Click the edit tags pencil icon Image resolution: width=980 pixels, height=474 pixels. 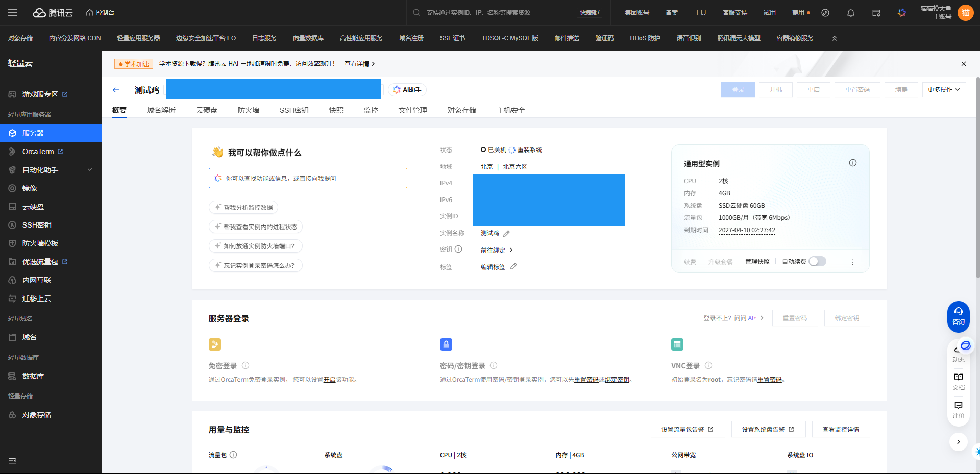pyautogui.click(x=513, y=266)
